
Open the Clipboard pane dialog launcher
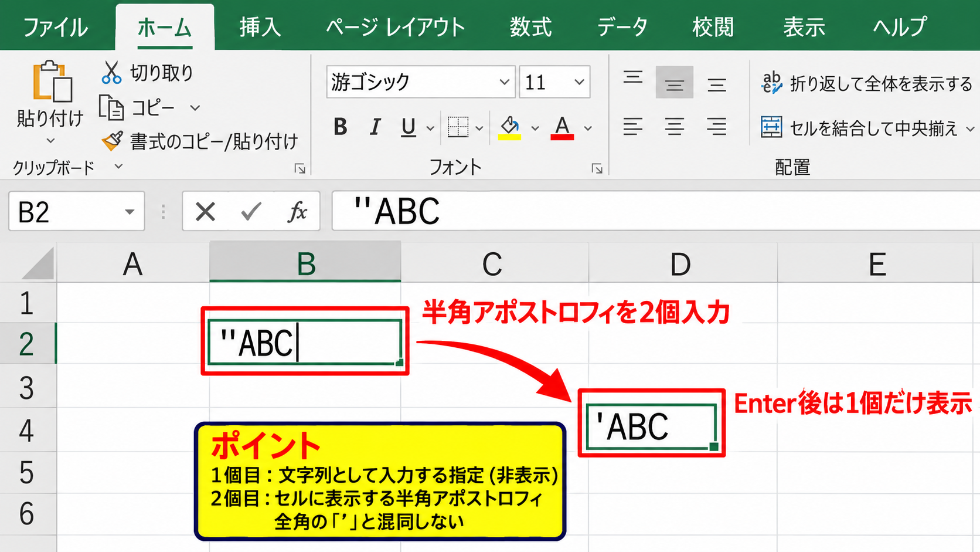[300, 169]
